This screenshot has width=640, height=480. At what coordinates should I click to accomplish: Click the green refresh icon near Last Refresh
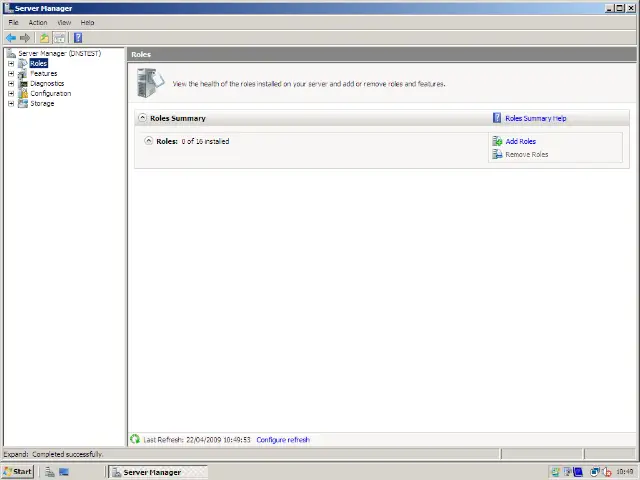click(x=135, y=439)
